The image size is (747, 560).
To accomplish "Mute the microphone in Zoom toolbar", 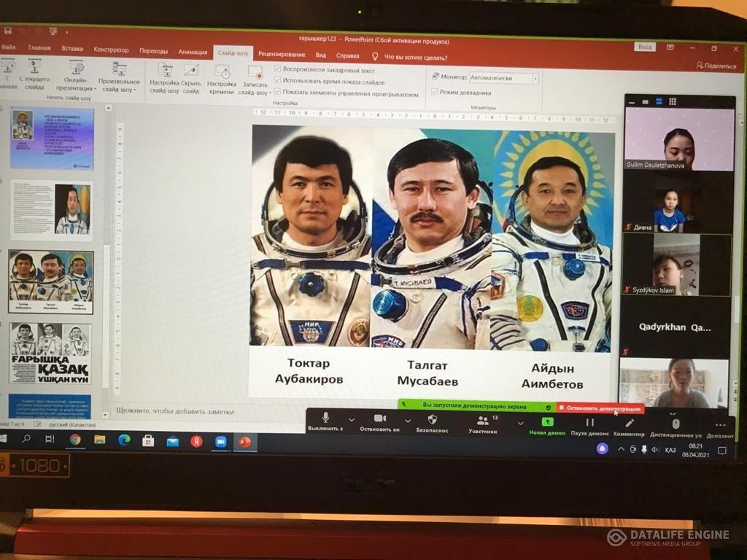I will tap(325, 419).
